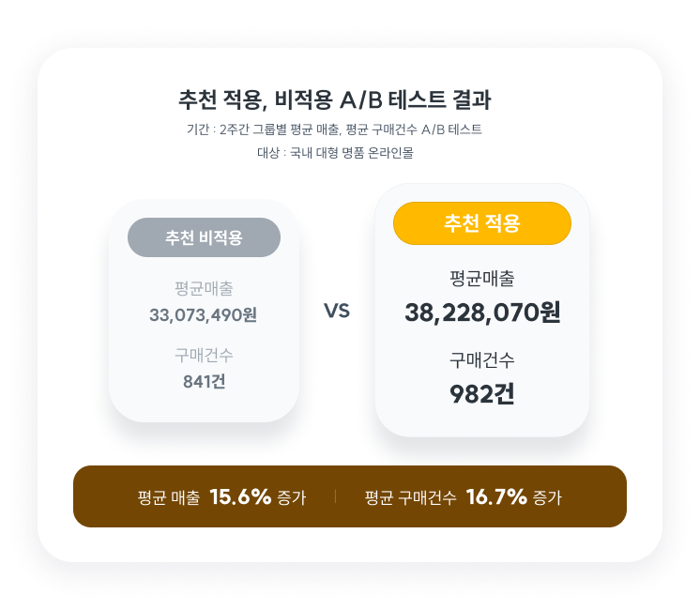Select the "기간" description line under title
Image resolution: width=700 pixels, height=610 pixels.
point(334,130)
